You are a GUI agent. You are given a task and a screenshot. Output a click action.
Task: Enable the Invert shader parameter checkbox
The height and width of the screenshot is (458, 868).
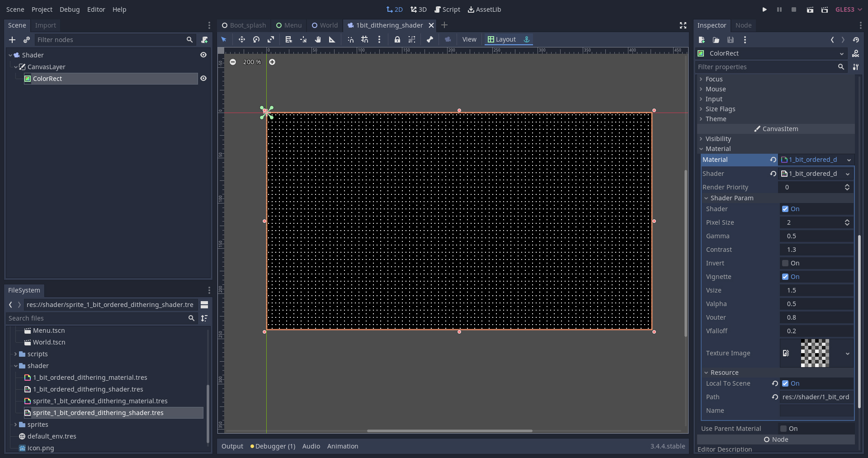[785, 263]
